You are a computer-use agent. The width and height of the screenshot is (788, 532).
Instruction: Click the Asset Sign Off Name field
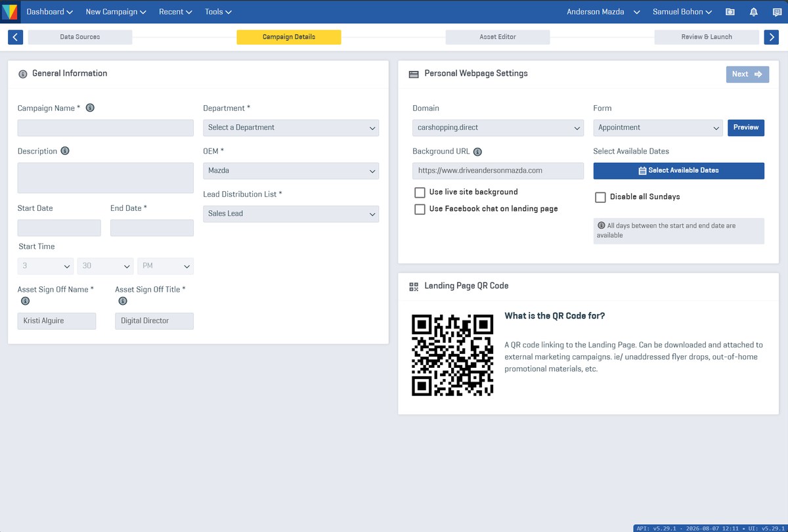coord(56,321)
